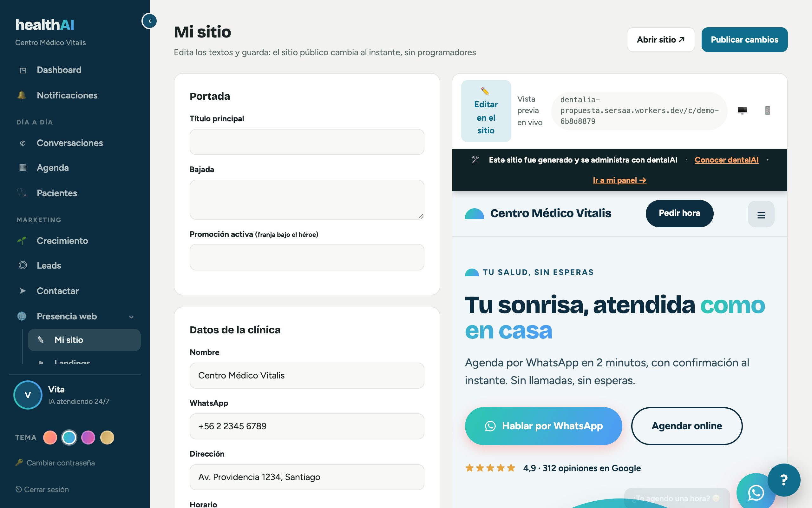The width and height of the screenshot is (812, 508).
Task: Click the 4,9 · 312 opiniones en Google text
Action: coord(582,468)
